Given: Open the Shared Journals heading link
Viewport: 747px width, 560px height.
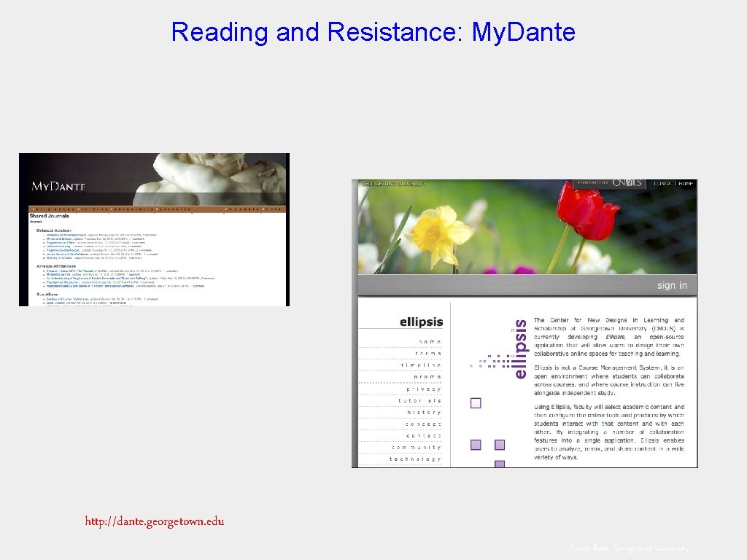Looking at the screenshot, I should pos(49,216).
